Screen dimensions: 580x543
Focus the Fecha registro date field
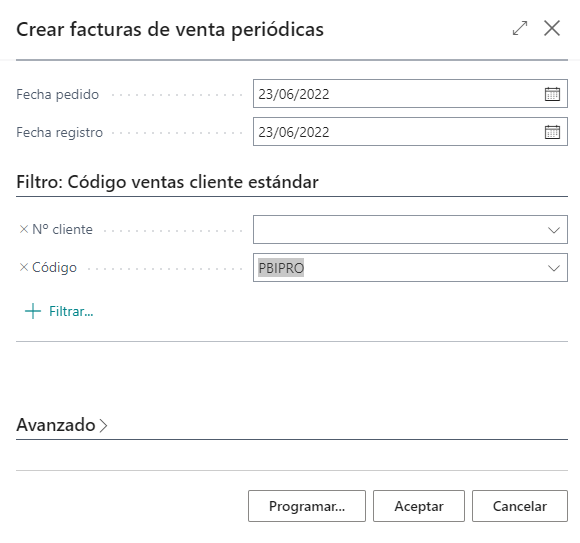tap(398, 132)
